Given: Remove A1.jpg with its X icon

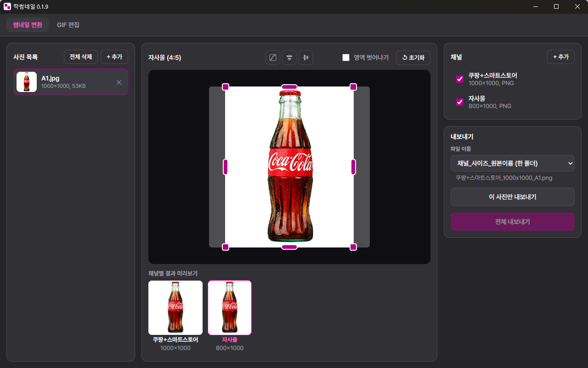Looking at the screenshot, I should pos(119,82).
